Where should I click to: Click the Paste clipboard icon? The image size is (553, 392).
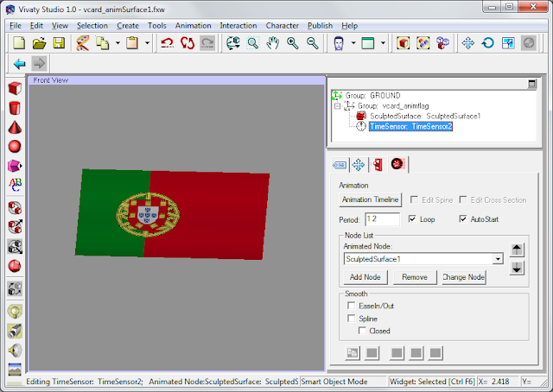click(x=132, y=43)
